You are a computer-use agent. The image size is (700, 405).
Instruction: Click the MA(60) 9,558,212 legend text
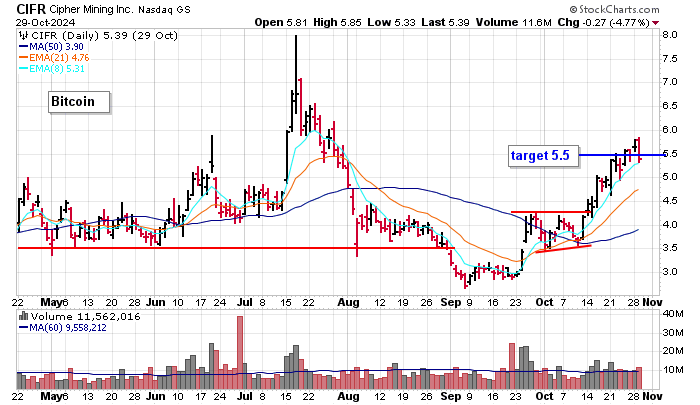68,328
